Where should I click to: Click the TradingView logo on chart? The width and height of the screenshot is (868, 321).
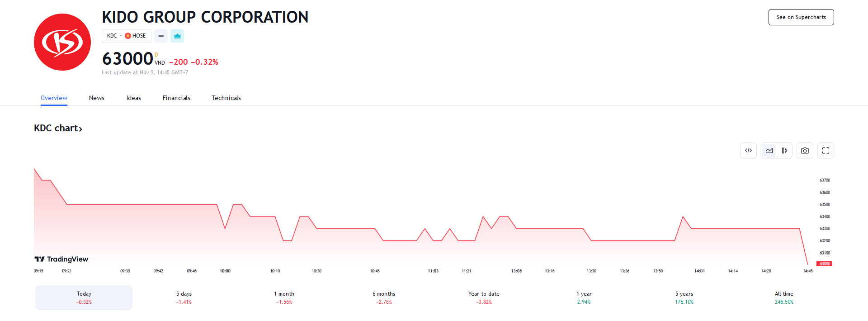tap(61, 259)
